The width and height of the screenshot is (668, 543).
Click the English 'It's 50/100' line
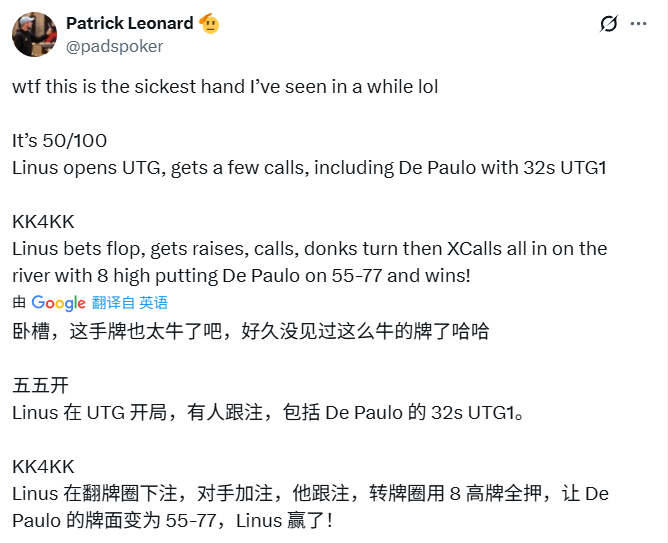[x=59, y=141]
